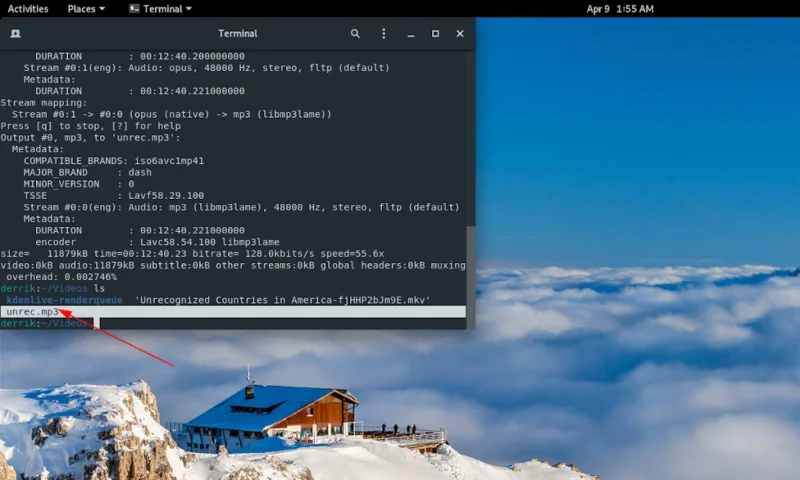Click the "video:0kB audio:11879kB" summary line
800x480 pixels.
(x=233, y=265)
